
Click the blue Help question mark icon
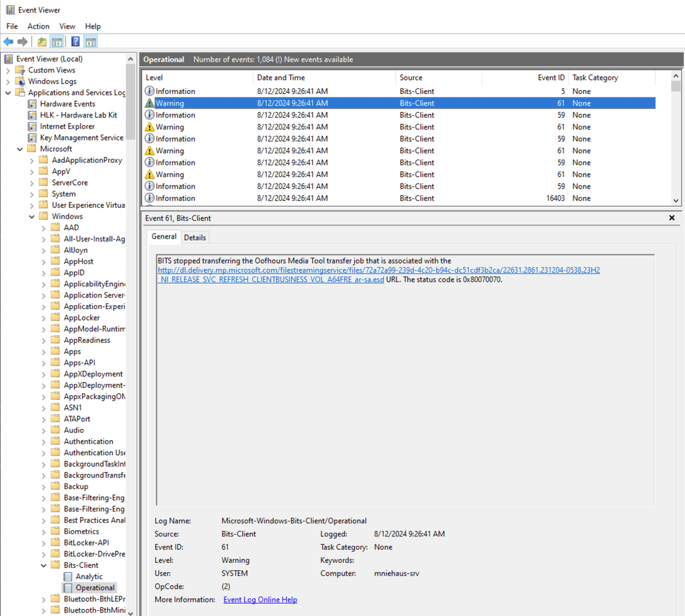75,42
